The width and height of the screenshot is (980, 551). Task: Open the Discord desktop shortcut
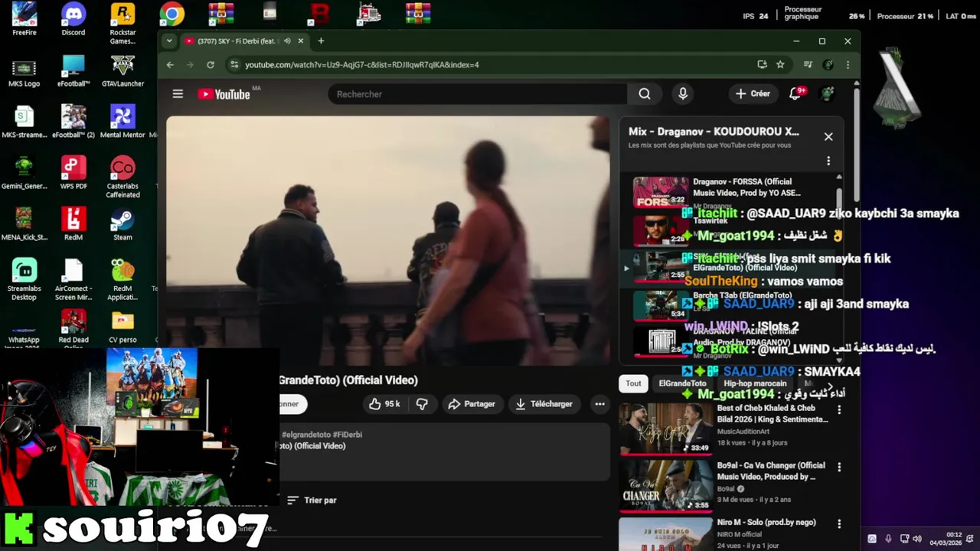click(73, 19)
